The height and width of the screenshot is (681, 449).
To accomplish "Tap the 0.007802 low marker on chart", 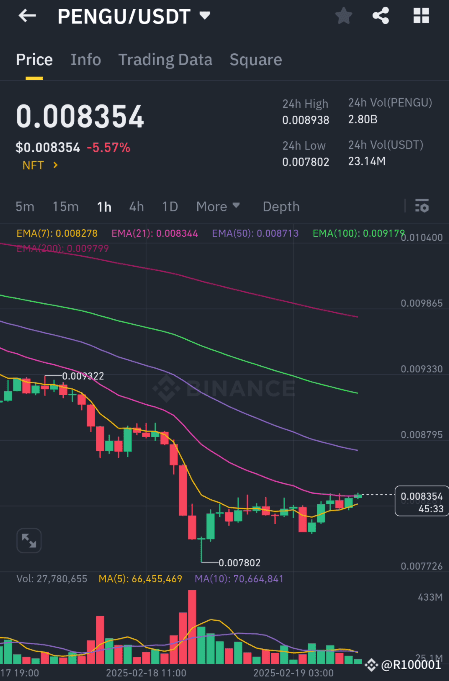I will (239, 563).
